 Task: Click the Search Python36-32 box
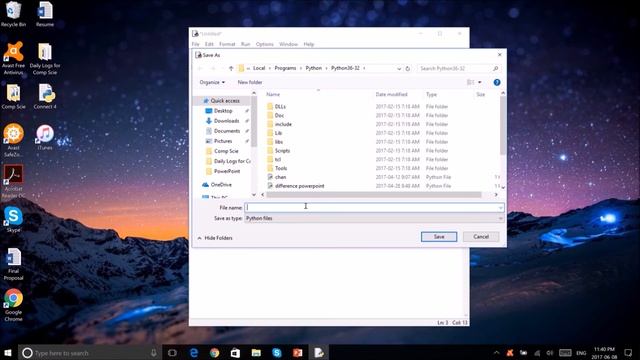click(x=459, y=69)
